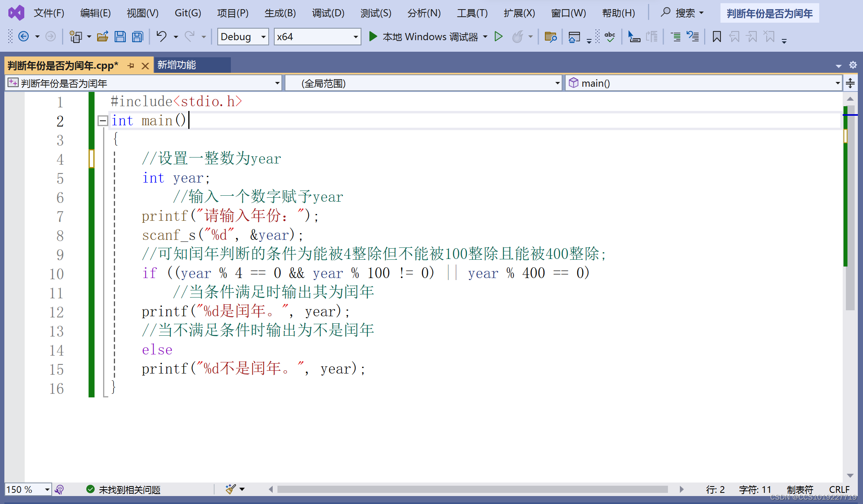
Task: Open the project scope dropdown 判断年份是否为闰年
Action: [x=144, y=83]
